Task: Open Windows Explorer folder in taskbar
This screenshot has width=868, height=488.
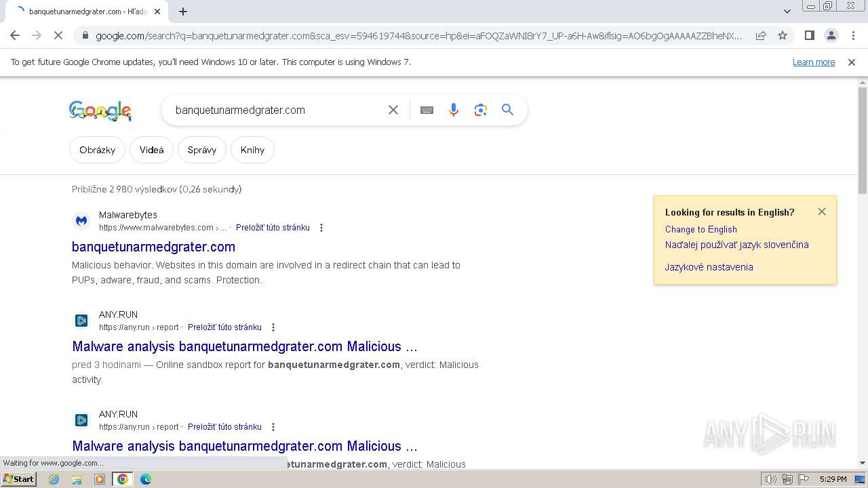Action: (77, 479)
